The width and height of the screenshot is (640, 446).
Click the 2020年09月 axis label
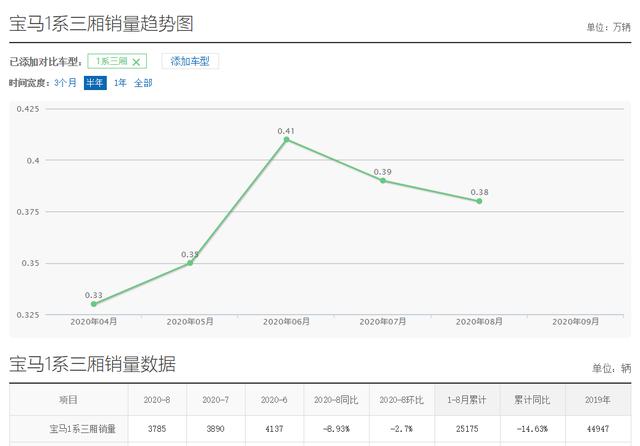coord(576,322)
